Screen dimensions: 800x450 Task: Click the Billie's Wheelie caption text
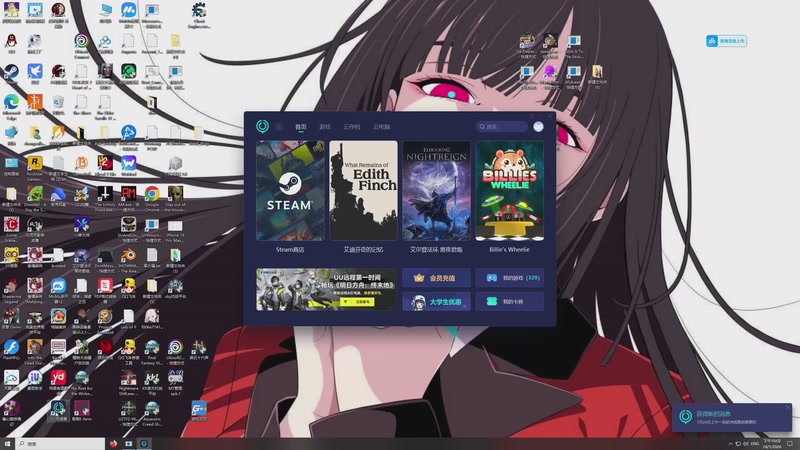tap(509, 249)
